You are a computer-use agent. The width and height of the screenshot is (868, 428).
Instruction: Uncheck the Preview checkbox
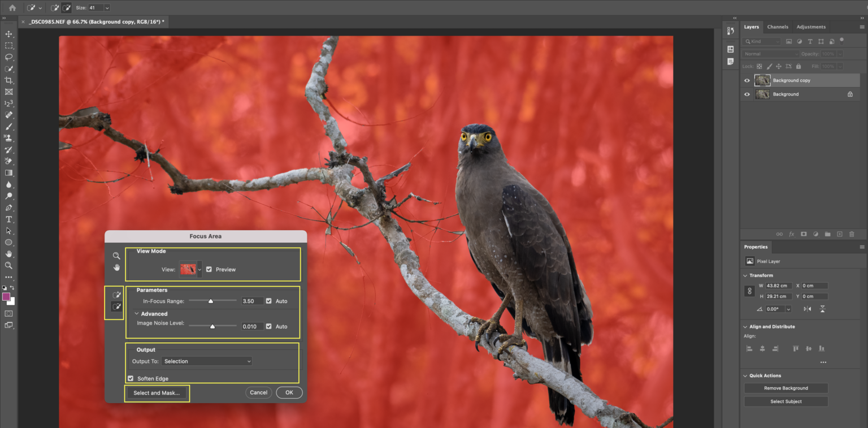(x=209, y=270)
